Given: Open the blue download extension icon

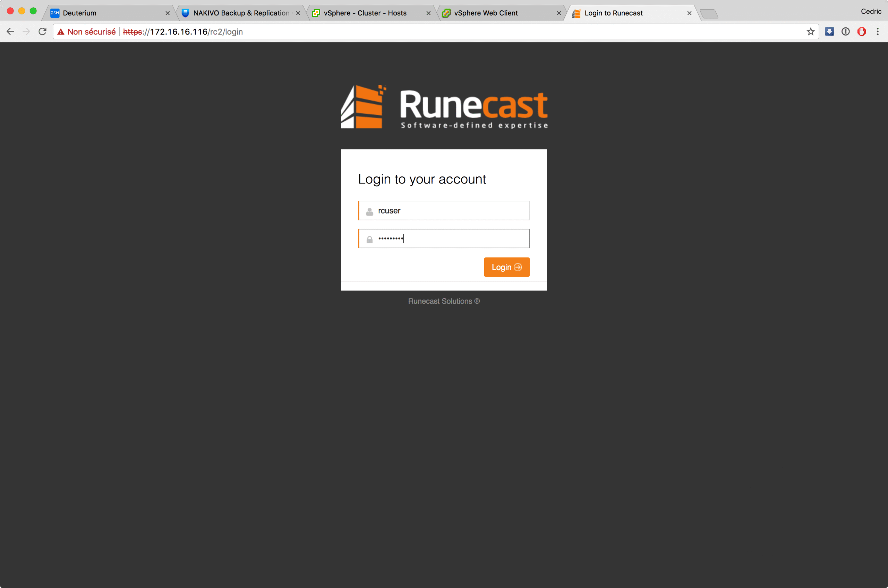Looking at the screenshot, I should tap(829, 32).
